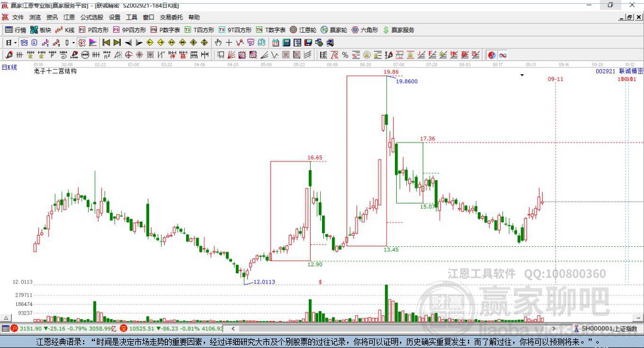Open the T数字表 tool

point(270,30)
